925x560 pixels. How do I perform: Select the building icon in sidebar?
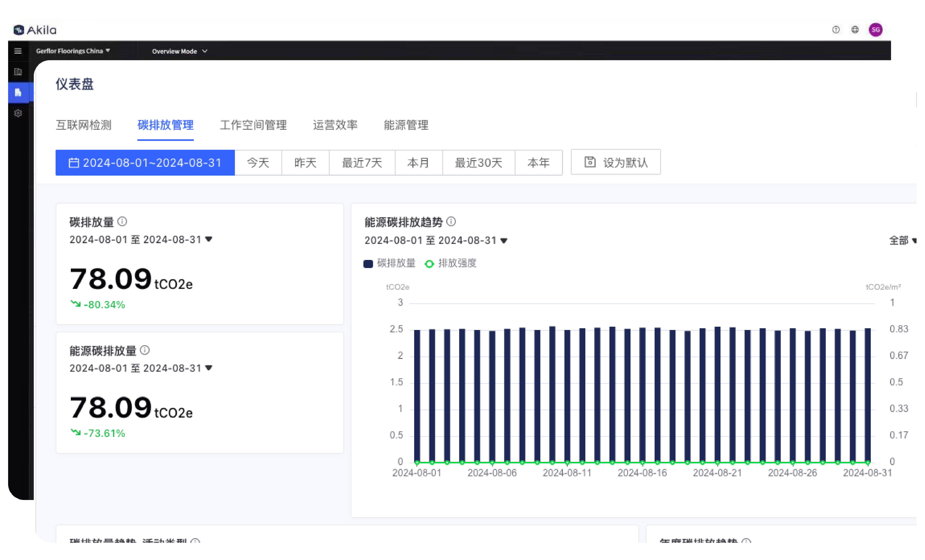(18, 72)
